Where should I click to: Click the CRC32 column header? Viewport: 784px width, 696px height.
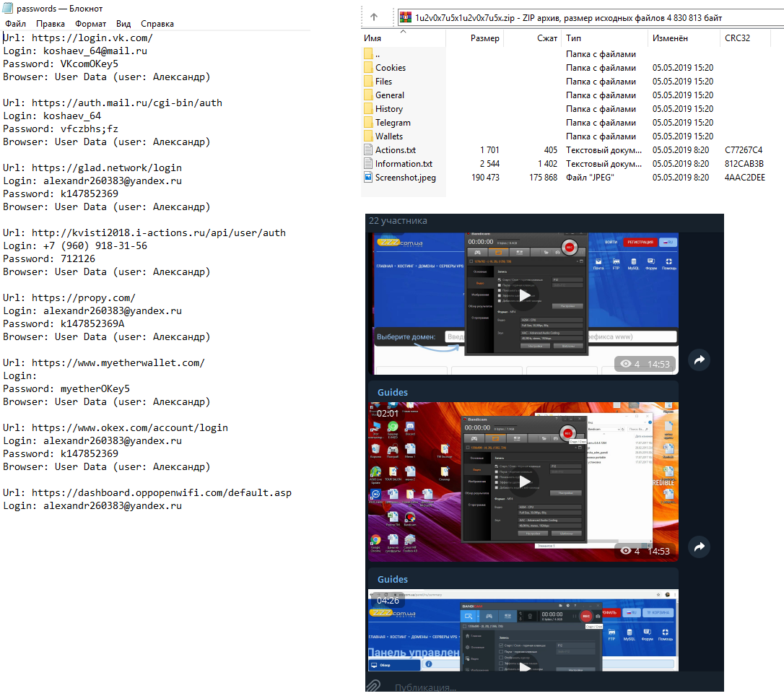point(737,38)
